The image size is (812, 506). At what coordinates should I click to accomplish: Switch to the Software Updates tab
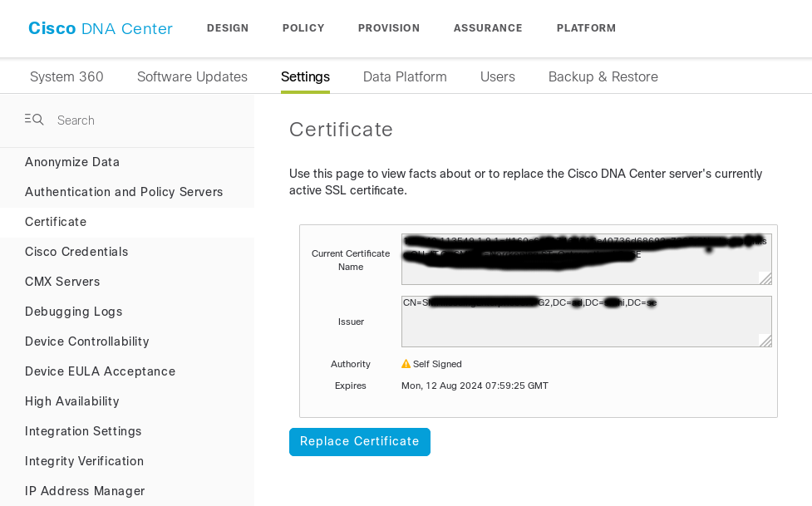(x=192, y=76)
